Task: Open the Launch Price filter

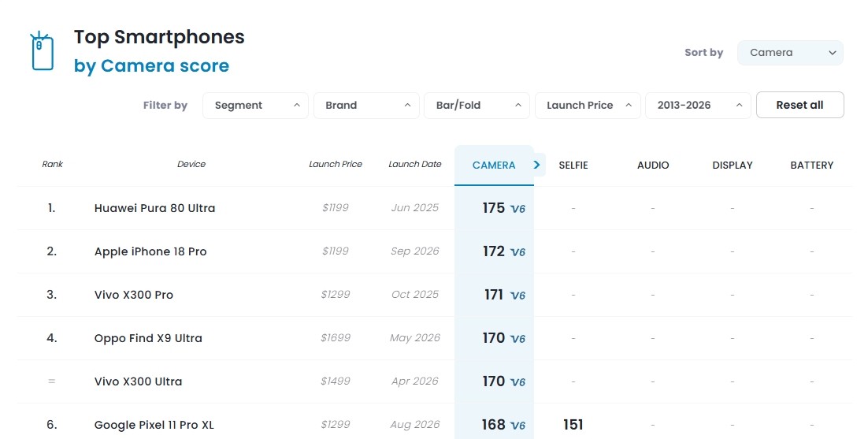Action: click(x=588, y=105)
